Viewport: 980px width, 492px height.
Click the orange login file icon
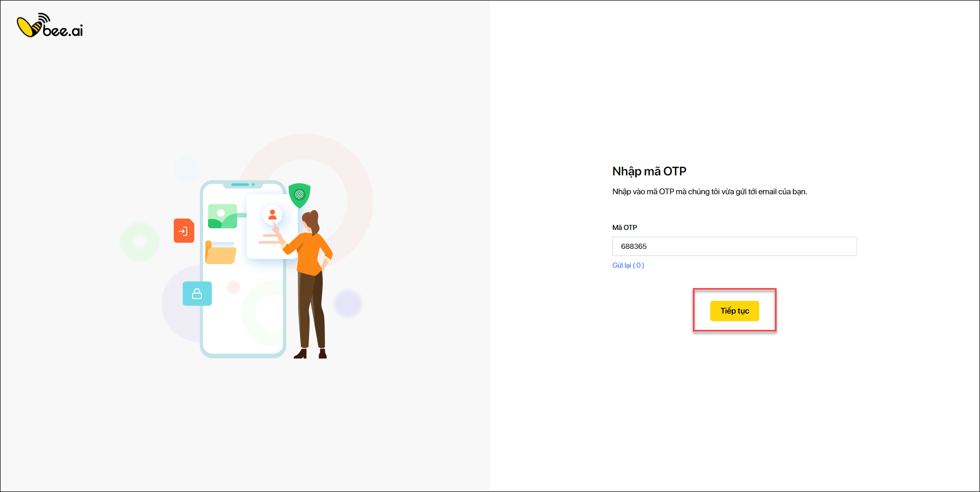184,230
